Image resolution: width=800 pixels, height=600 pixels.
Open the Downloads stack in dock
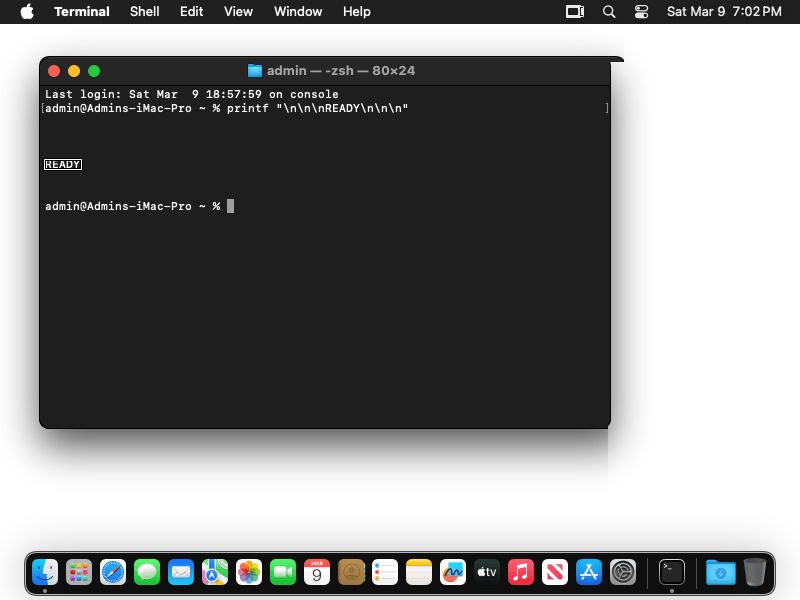click(720, 572)
